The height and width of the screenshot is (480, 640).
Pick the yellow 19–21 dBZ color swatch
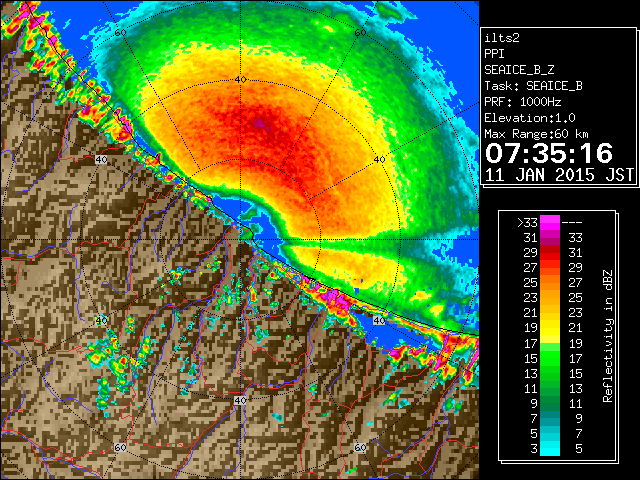coord(550,328)
